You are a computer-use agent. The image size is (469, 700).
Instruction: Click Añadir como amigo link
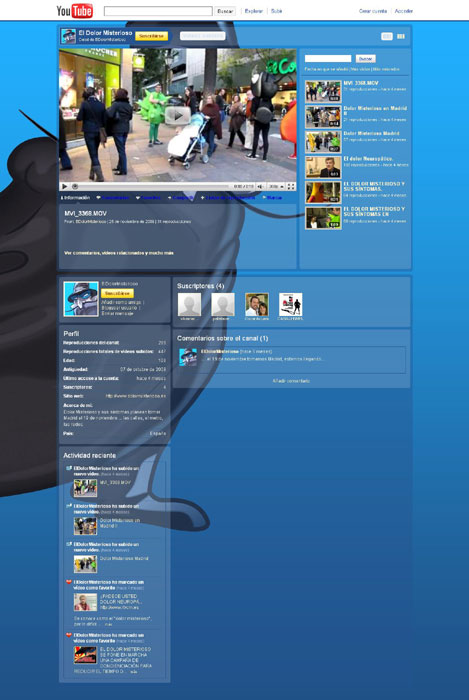click(x=123, y=302)
